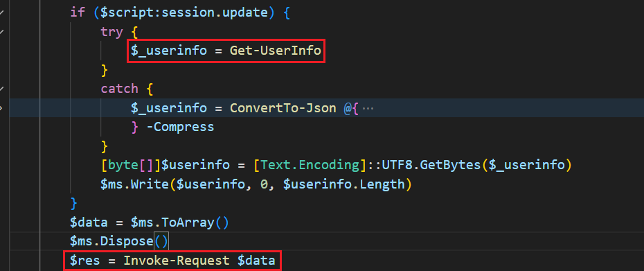The height and width of the screenshot is (271, 644).
Task: Click the $ms.Write method call
Action: (x=135, y=184)
